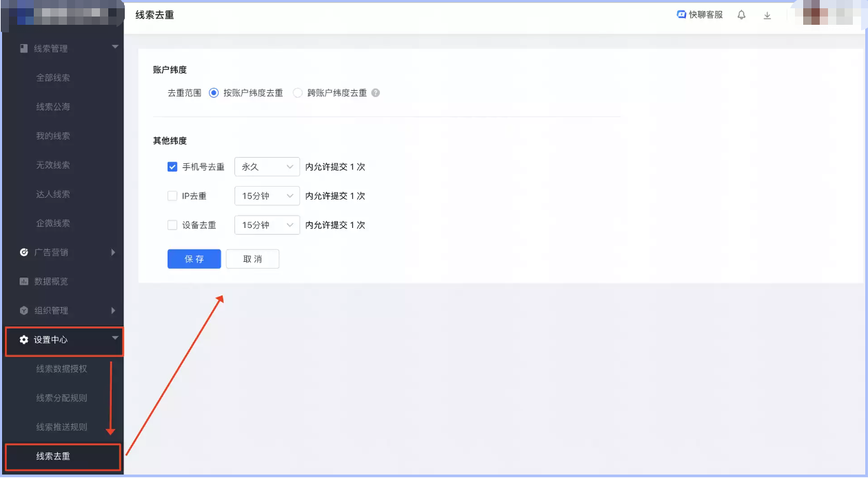Viewport: 868px width, 478px height.
Task: Click the 线索管理 book icon in sidebar
Action: (23, 48)
